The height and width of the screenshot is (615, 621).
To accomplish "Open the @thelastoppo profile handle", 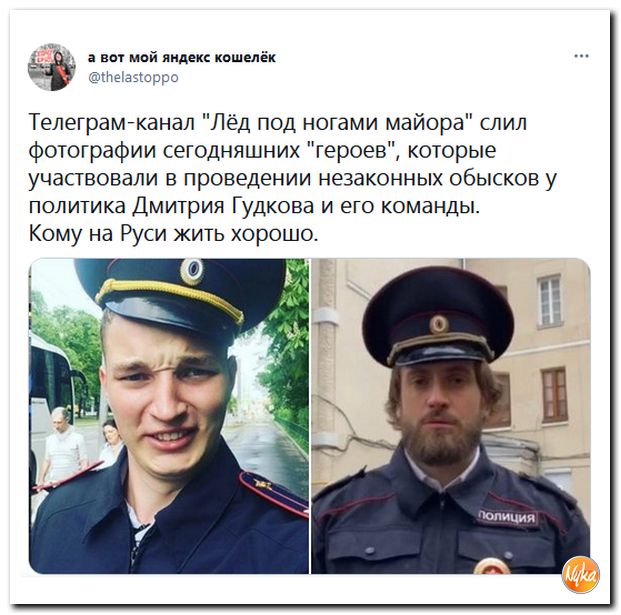I will (133, 77).
